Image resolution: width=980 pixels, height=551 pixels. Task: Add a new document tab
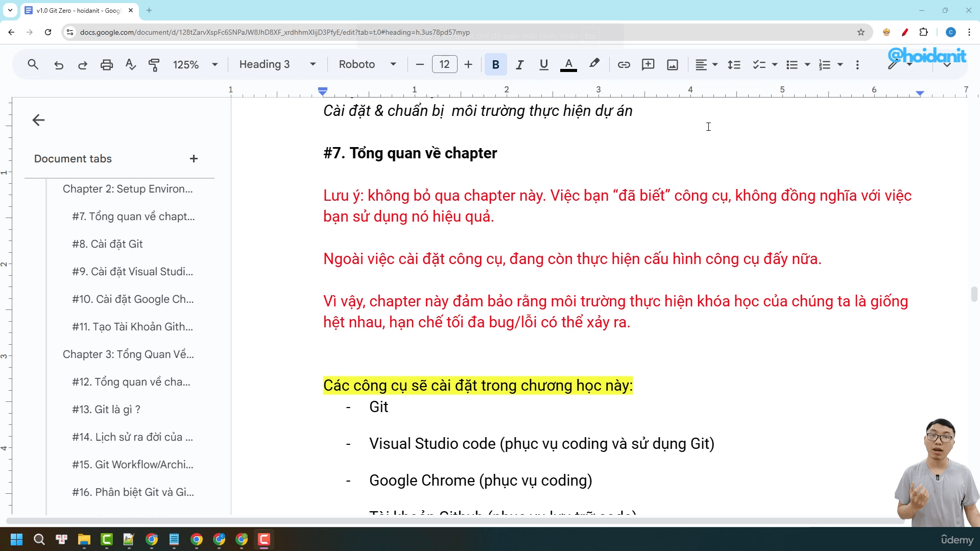click(x=194, y=159)
